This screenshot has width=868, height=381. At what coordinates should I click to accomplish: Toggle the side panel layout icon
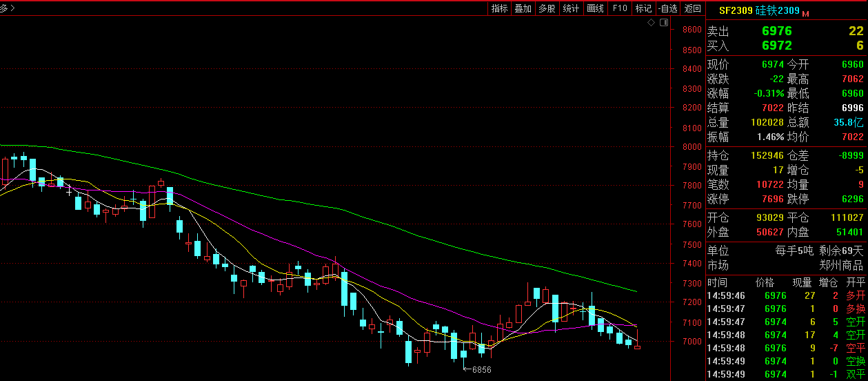[663, 23]
